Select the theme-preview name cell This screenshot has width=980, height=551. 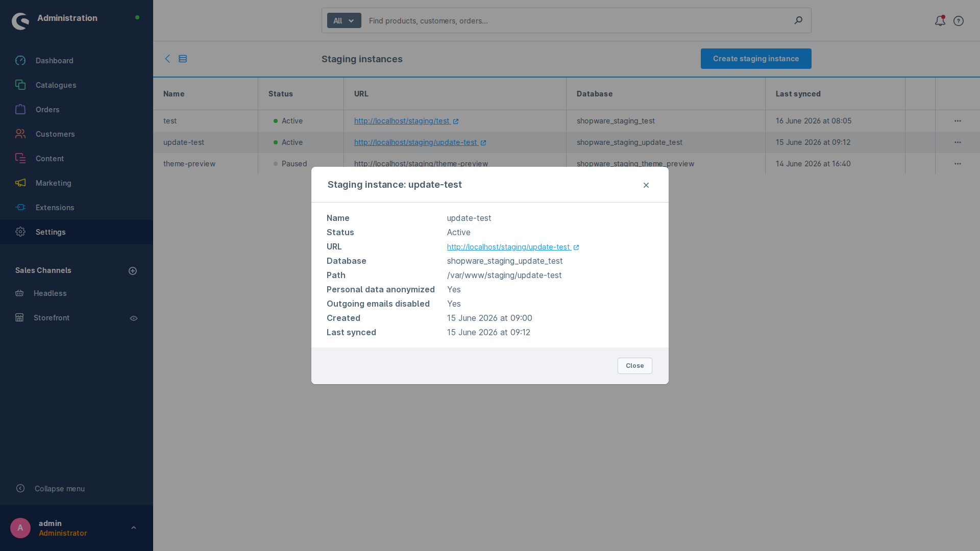[206, 164]
